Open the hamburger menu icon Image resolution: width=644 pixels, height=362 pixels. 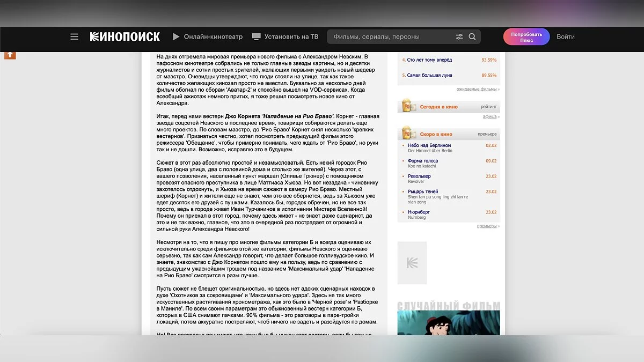[75, 36]
